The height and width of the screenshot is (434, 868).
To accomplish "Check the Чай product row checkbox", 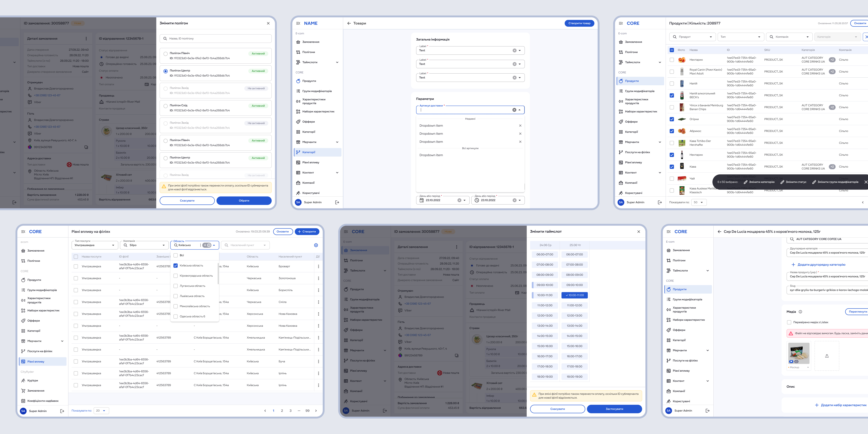I will click(672, 179).
